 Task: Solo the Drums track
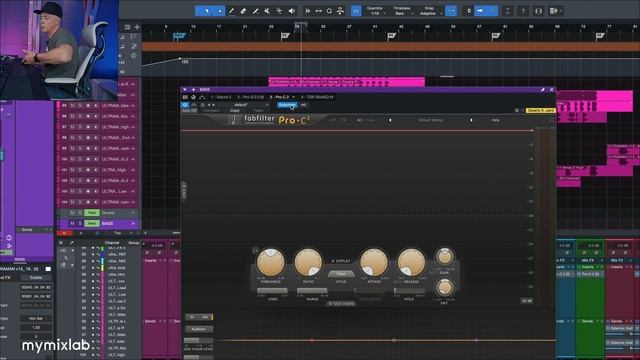pos(80,213)
